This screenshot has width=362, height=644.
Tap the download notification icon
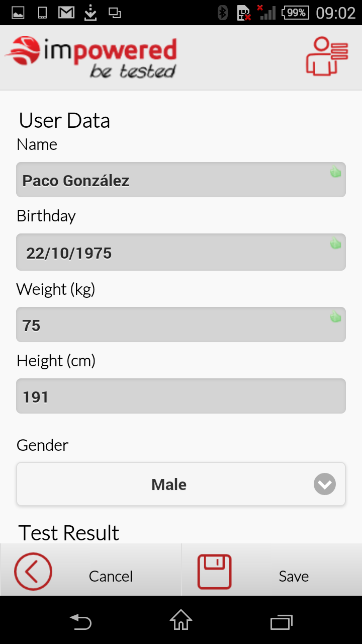pyautogui.click(x=90, y=13)
